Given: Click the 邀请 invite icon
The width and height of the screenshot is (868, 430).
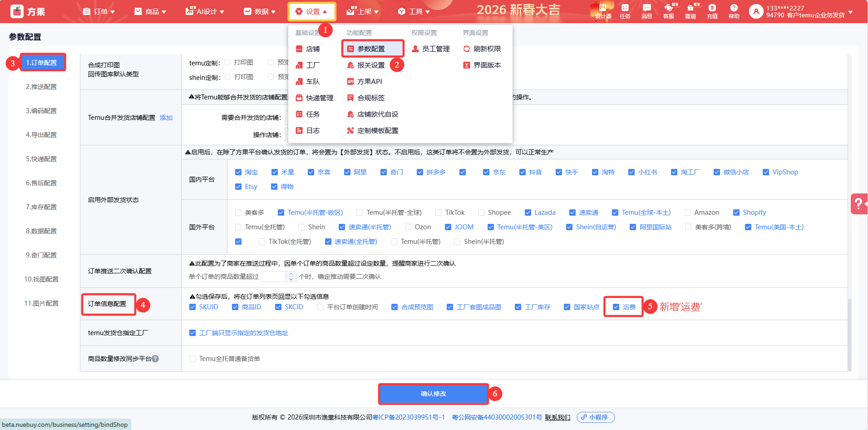Looking at the screenshot, I should pos(690,11).
